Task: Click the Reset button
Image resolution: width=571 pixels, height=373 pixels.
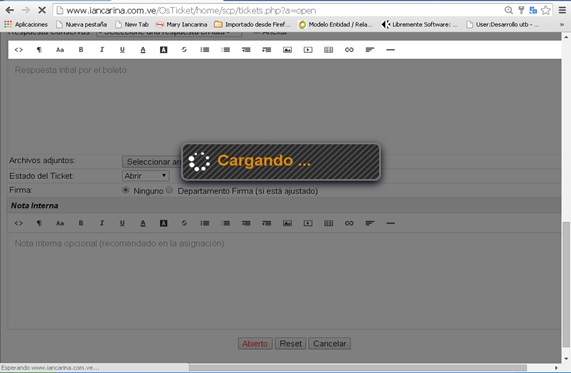Action: coord(290,343)
